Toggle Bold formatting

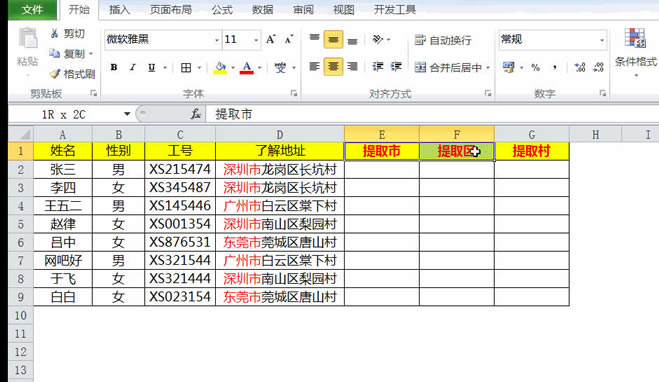(x=113, y=67)
